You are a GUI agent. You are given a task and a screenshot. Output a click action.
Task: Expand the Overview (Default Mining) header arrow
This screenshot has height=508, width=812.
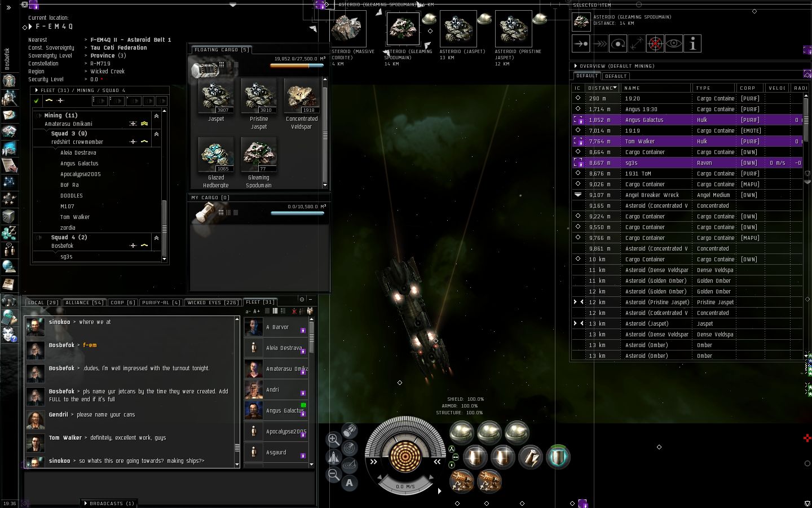576,66
